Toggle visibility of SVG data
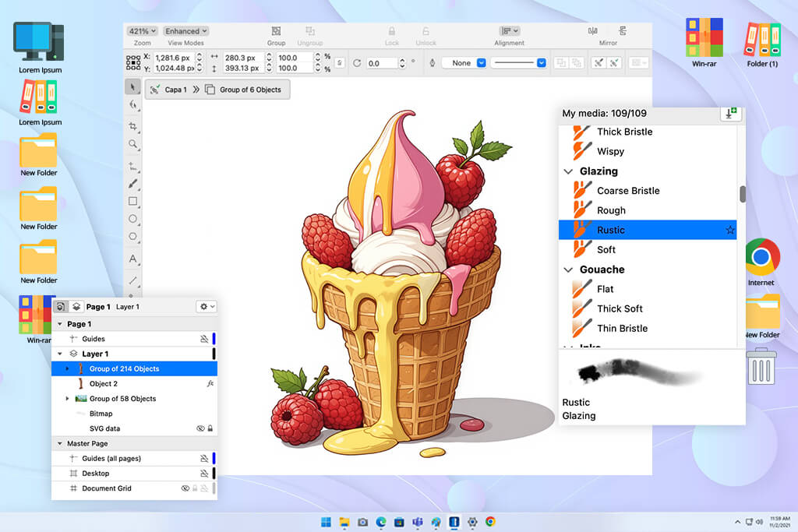798x532 pixels. click(200, 428)
